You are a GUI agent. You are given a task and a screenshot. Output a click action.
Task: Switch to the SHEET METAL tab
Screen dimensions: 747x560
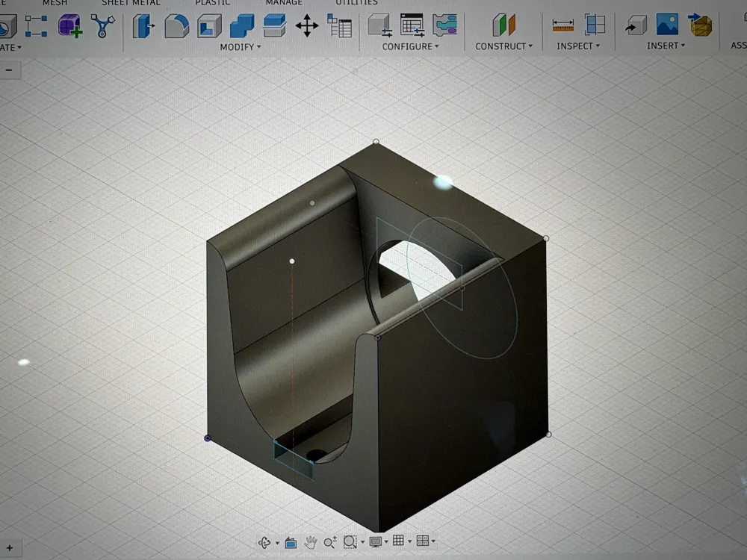point(131,2)
